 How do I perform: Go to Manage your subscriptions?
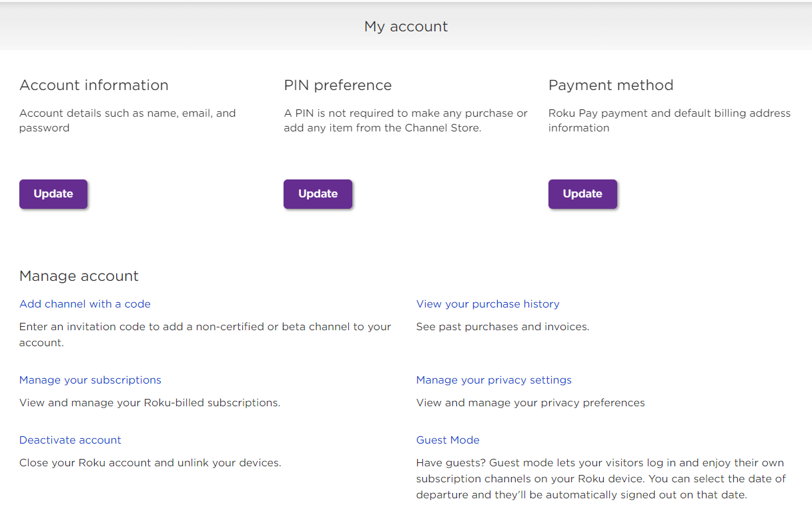(x=90, y=380)
